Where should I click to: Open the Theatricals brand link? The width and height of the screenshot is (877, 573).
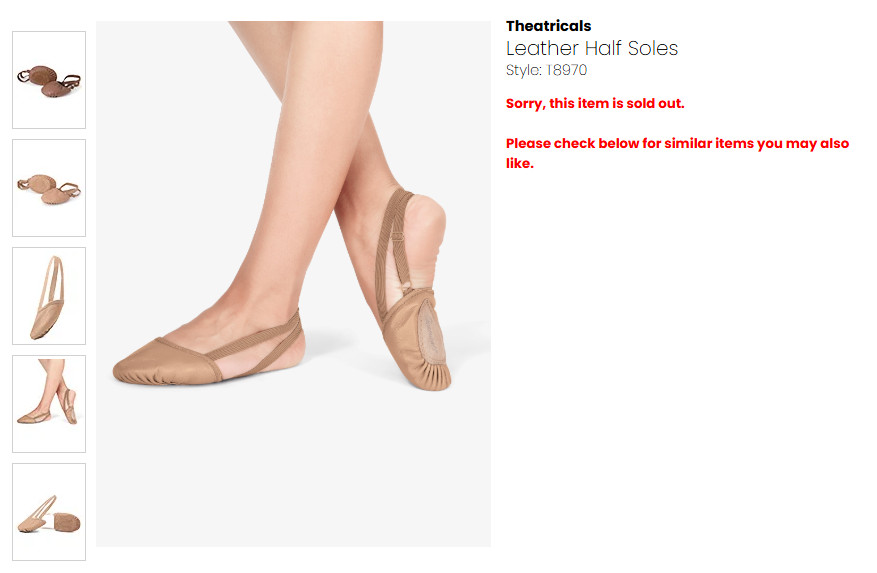coord(548,26)
